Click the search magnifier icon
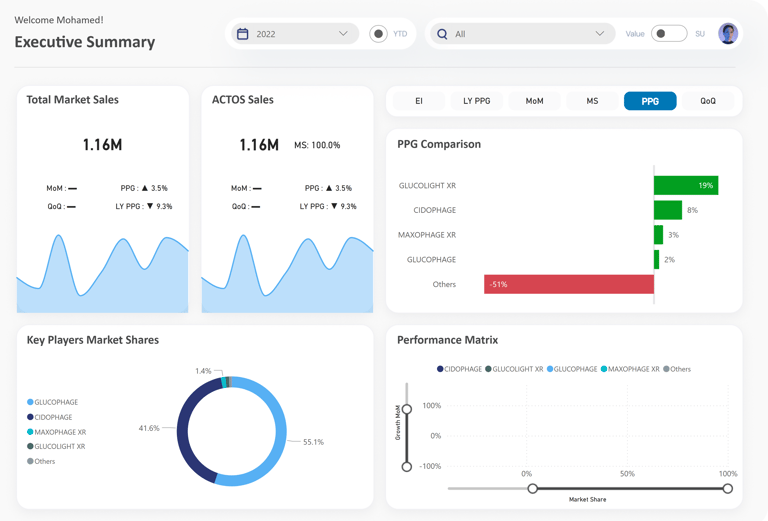The height and width of the screenshot is (521, 768). (442, 34)
